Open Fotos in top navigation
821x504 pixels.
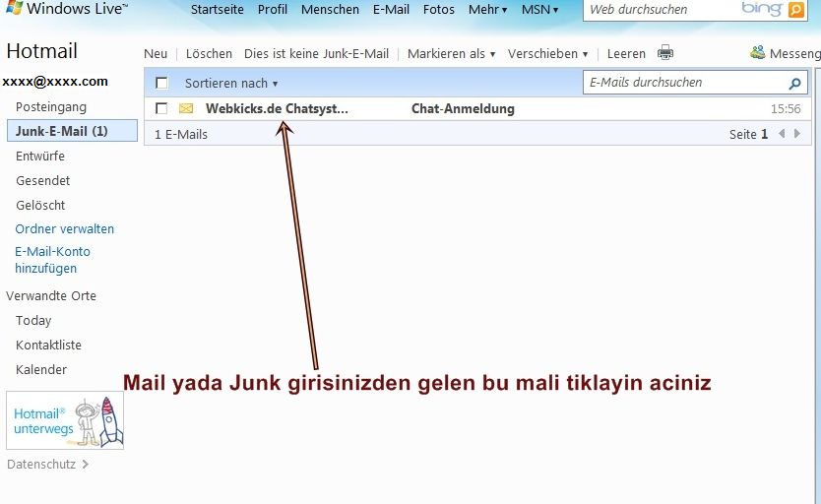click(439, 10)
